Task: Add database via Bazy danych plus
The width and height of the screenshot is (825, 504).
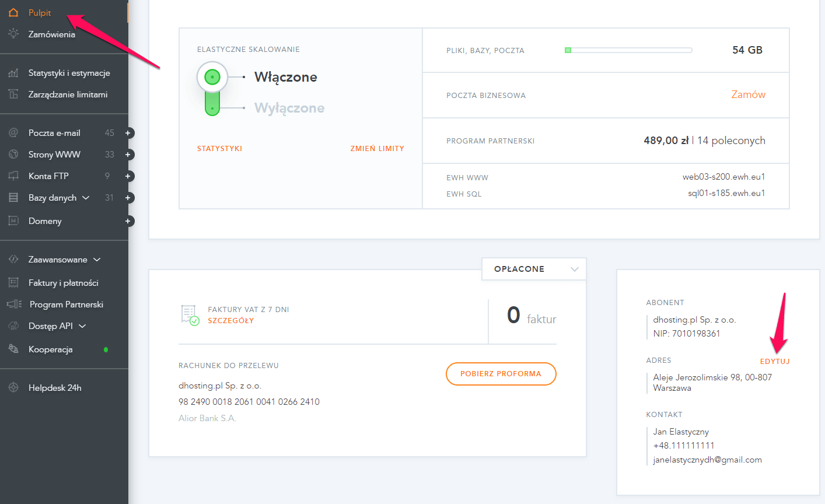Action: pyautogui.click(x=128, y=198)
